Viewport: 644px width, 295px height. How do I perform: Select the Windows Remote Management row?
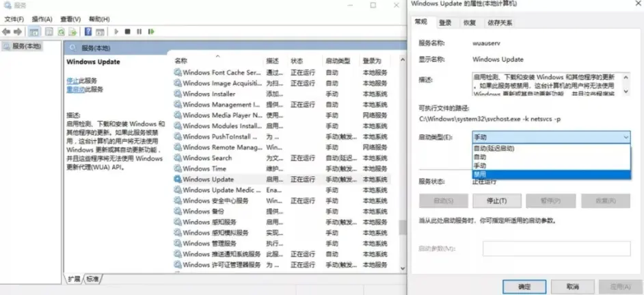pos(282,147)
